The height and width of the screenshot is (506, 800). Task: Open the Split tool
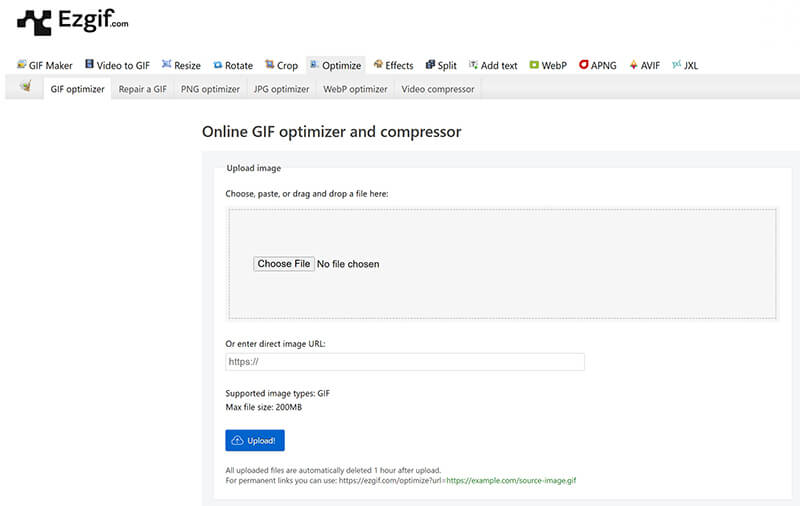440,65
